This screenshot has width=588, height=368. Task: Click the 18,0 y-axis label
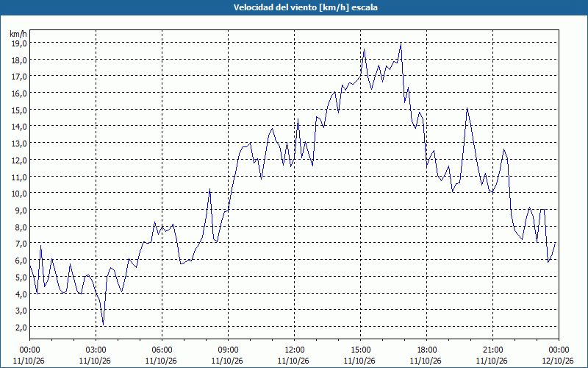[x=19, y=60]
